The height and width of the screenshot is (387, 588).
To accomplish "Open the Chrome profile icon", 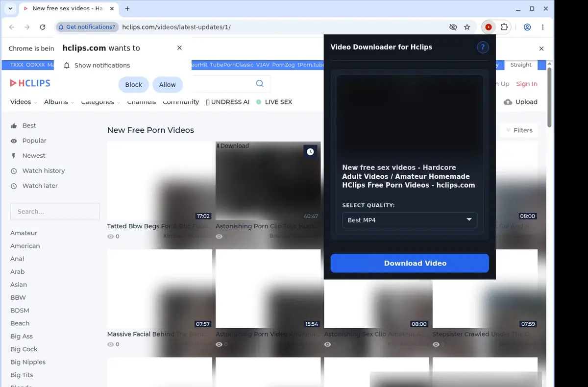I will (x=527, y=27).
